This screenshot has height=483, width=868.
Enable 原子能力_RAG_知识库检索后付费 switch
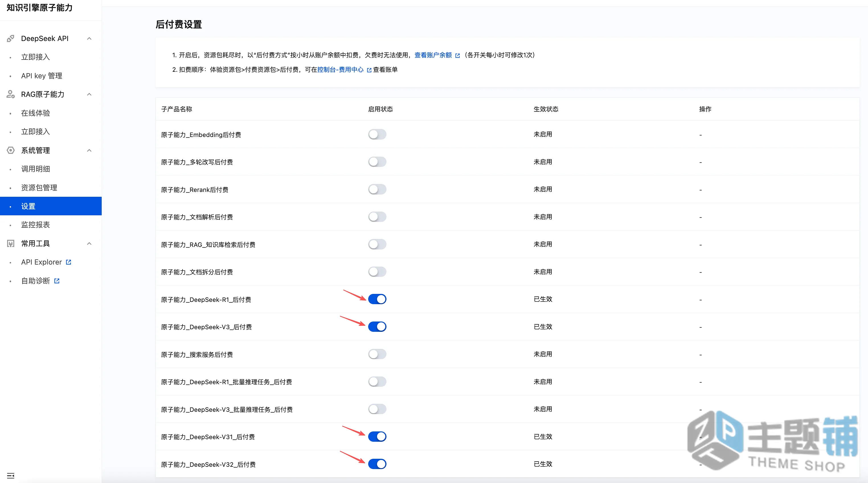[x=377, y=244]
